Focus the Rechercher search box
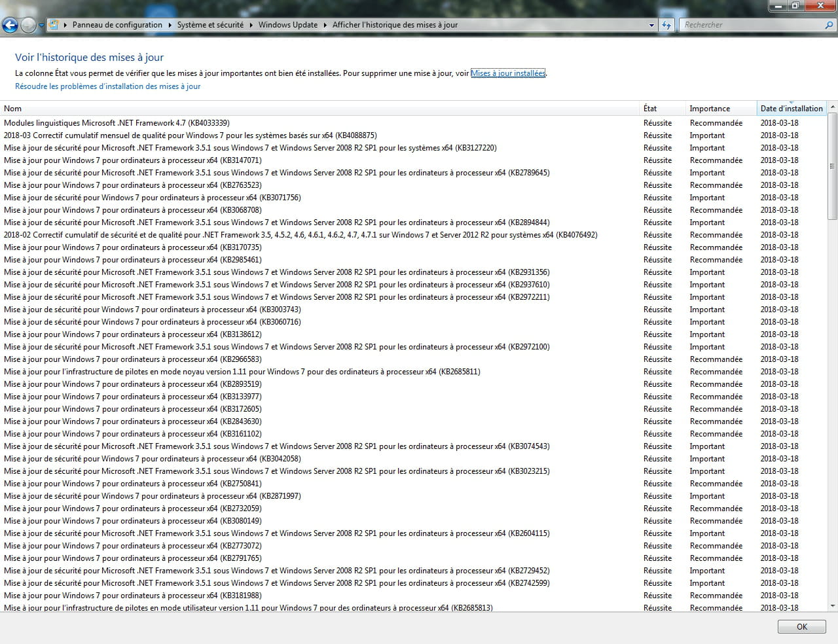838x644 pixels. coord(750,25)
